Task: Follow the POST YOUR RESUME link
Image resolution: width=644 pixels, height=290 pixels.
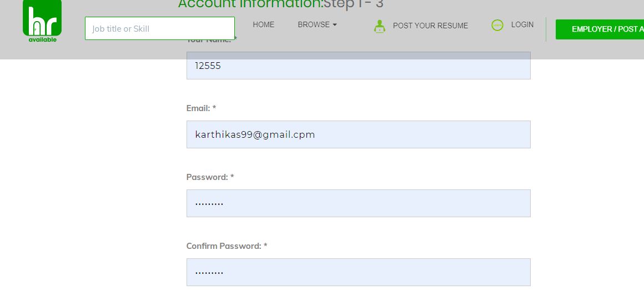Action: point(430,26)
